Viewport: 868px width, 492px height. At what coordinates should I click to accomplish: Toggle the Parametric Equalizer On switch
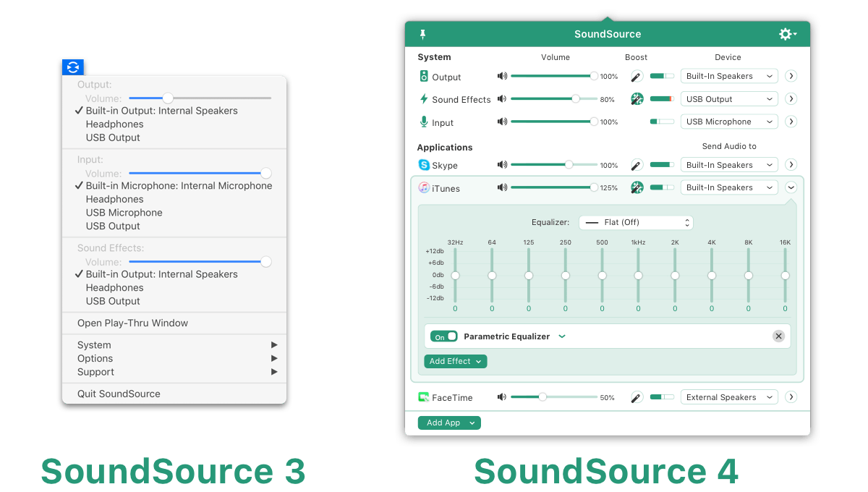coord(443,336)
